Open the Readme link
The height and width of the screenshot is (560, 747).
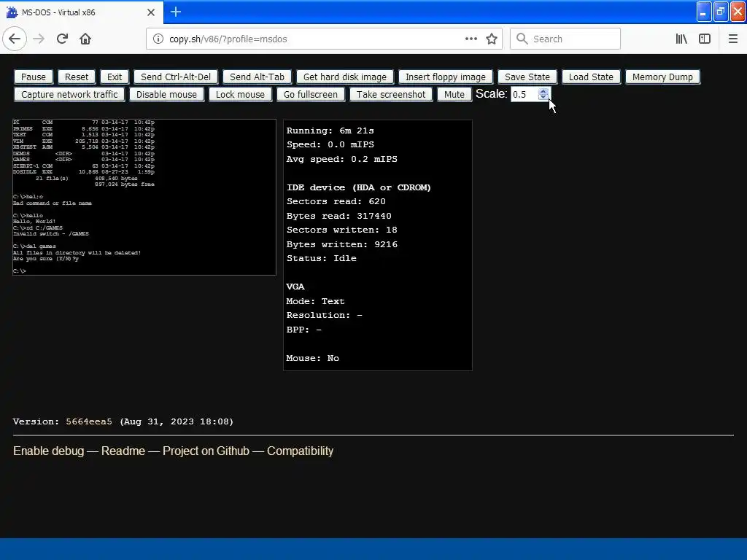tap(123, 451)
